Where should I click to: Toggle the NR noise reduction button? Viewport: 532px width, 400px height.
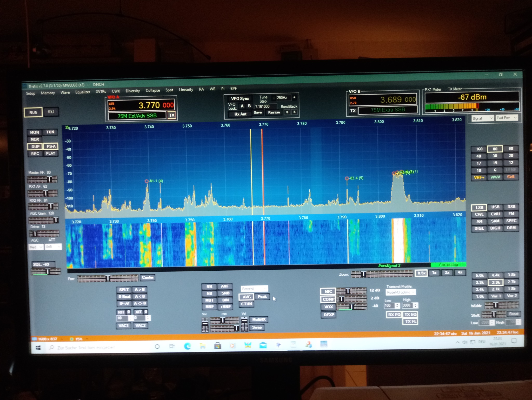pos(209,286)
